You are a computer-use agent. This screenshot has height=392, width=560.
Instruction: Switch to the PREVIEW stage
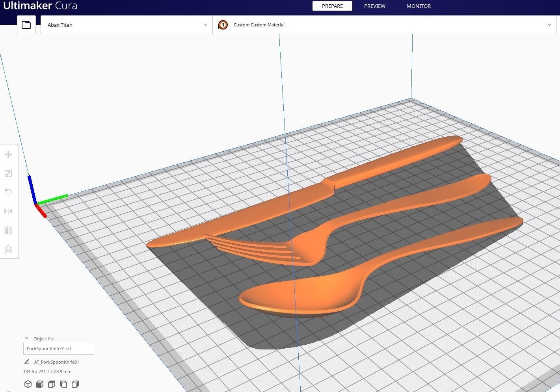tap(375, 6)
